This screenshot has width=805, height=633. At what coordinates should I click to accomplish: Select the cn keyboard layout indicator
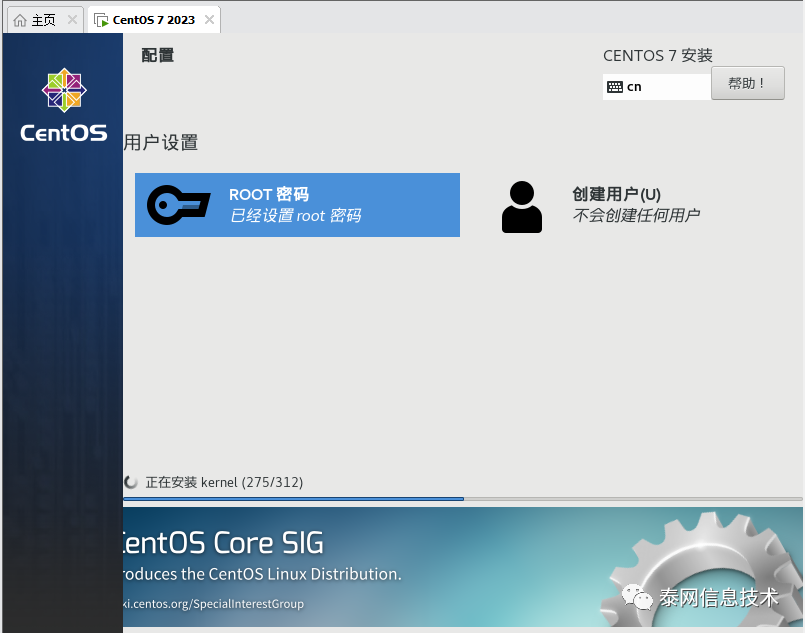tap(657, 87)
